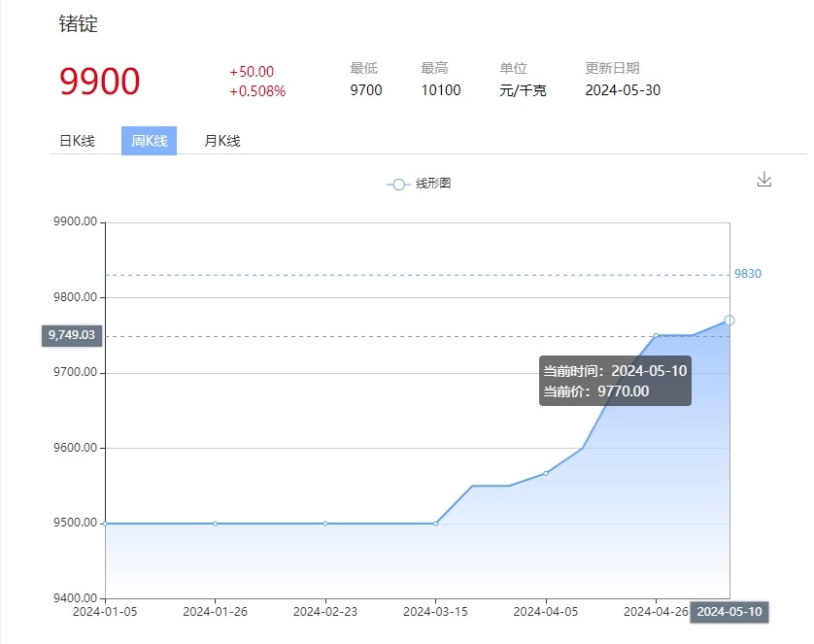
Task: Click the 9830 mark line label
Action: tap(747, 274)
